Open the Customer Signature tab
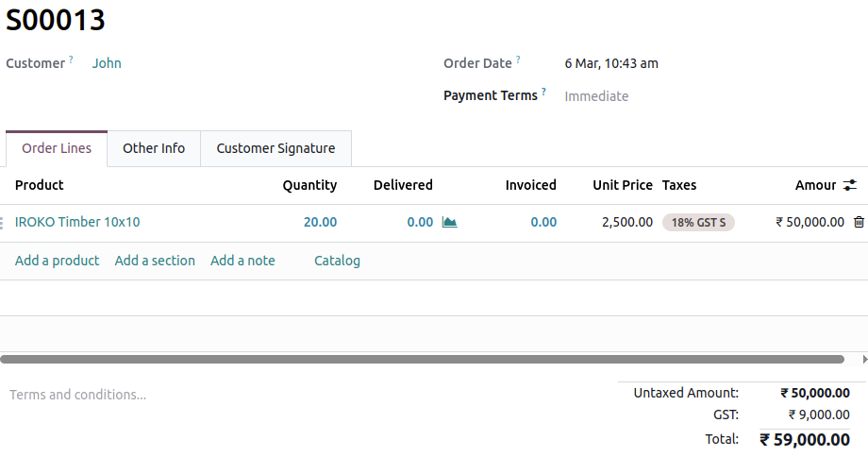This screenshot has height=457, width=868. 275,148
